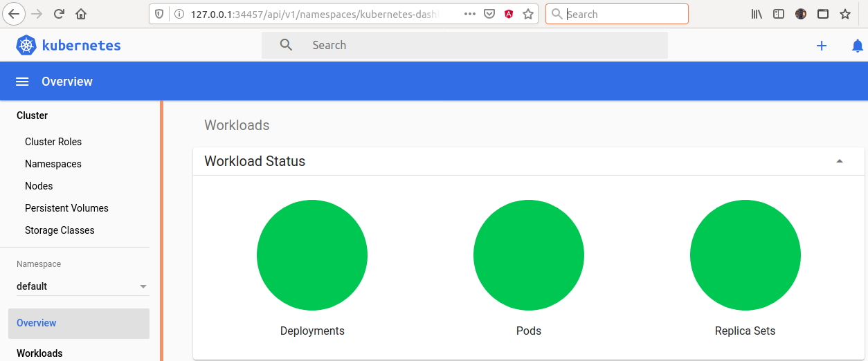Create a new resource with plus icon
The height and width of the screenshot is (361, 868).
[822, 46]
